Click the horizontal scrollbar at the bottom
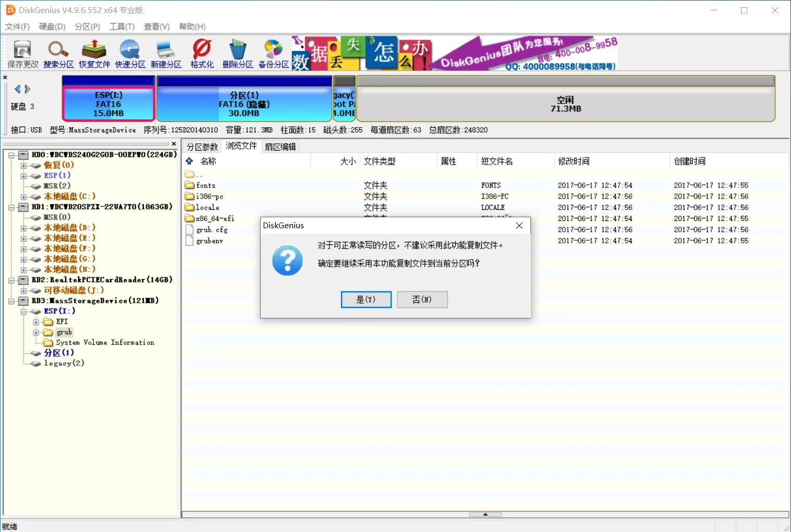This screenshot has height=532, width=791. 485,514
